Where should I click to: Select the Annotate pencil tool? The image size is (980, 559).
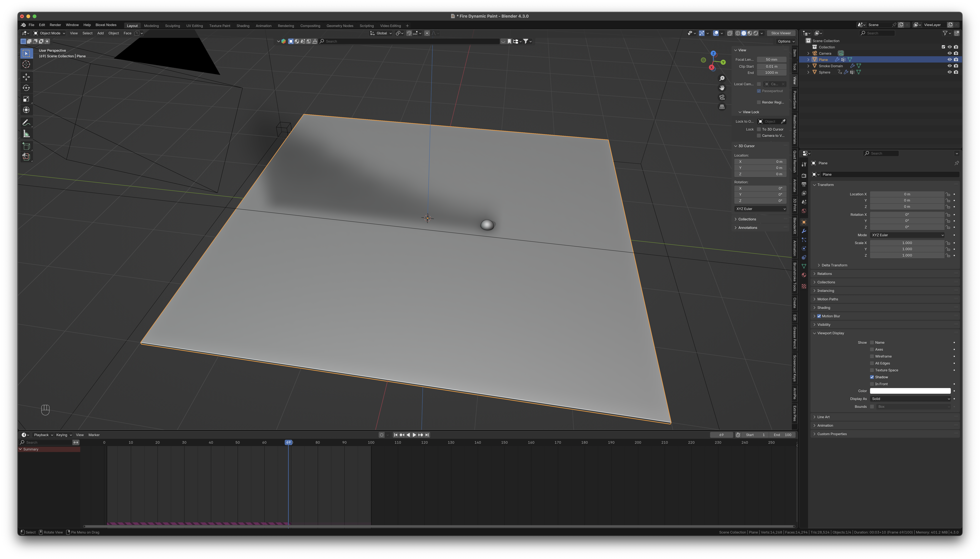point(26,123)
